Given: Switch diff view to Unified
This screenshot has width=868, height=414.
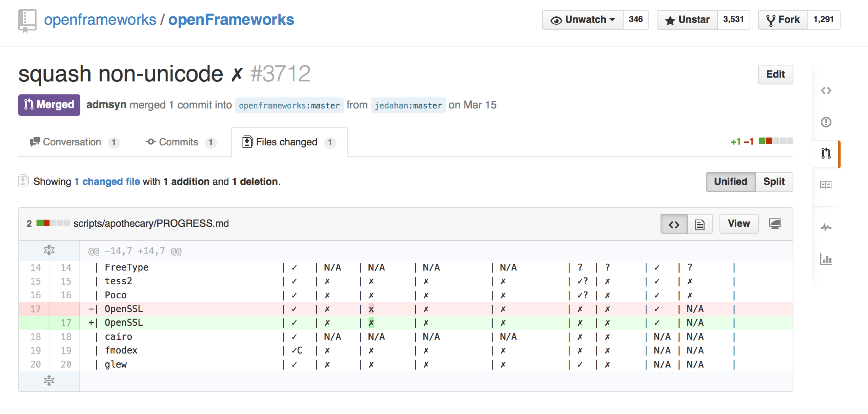Looking at the screenshot, I should (x=731, y=182).
